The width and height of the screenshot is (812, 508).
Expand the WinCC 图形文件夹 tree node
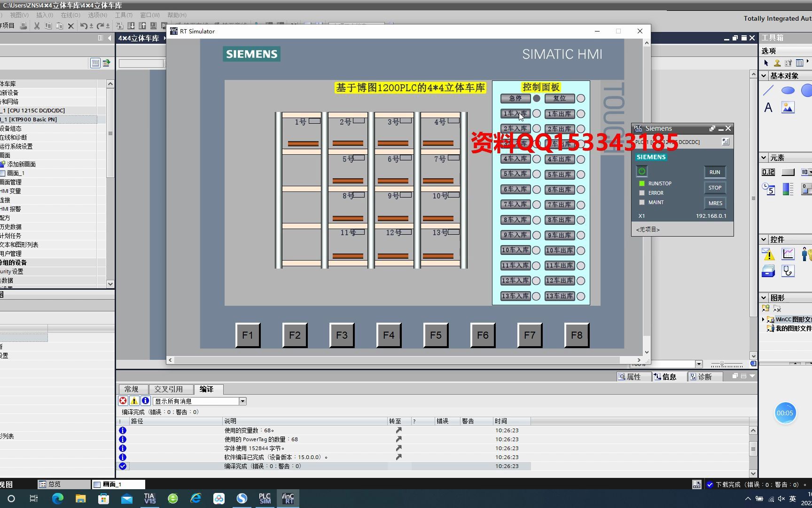click(763, 319)
